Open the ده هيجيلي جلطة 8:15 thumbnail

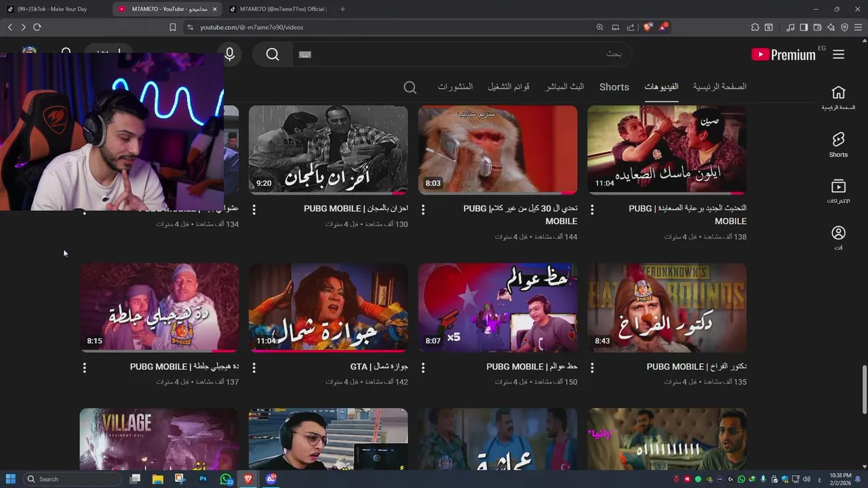pos(159,308)
